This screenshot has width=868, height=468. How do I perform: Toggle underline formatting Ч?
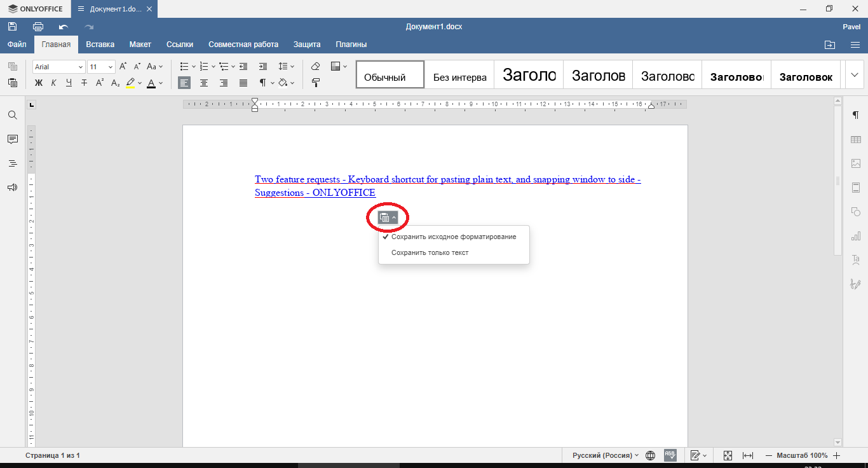[x=69, y=83]
